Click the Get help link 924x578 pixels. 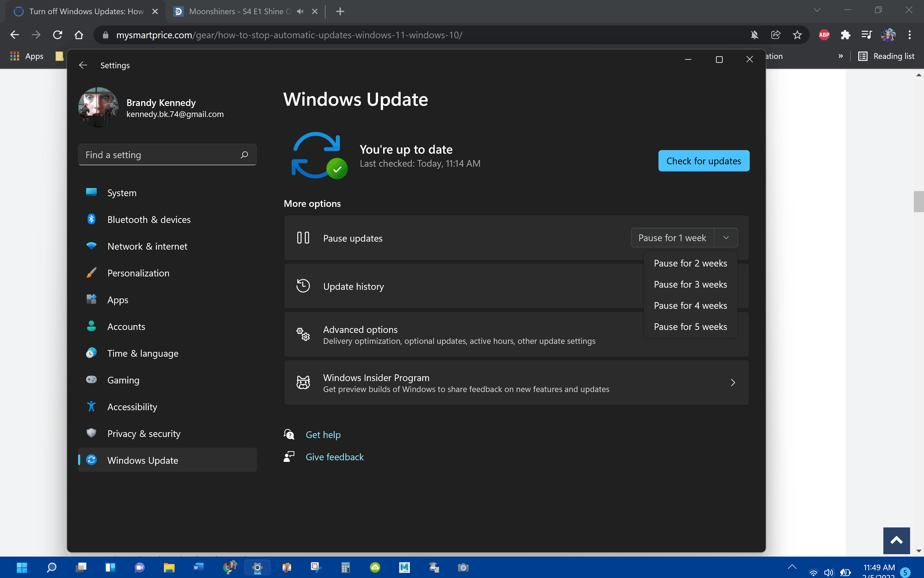[x=323, y=435]
